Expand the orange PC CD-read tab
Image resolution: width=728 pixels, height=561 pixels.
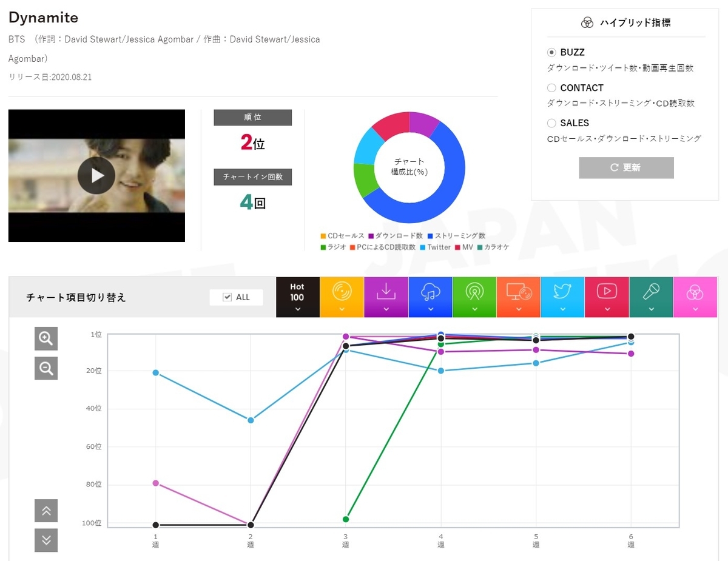coord(519,297)
